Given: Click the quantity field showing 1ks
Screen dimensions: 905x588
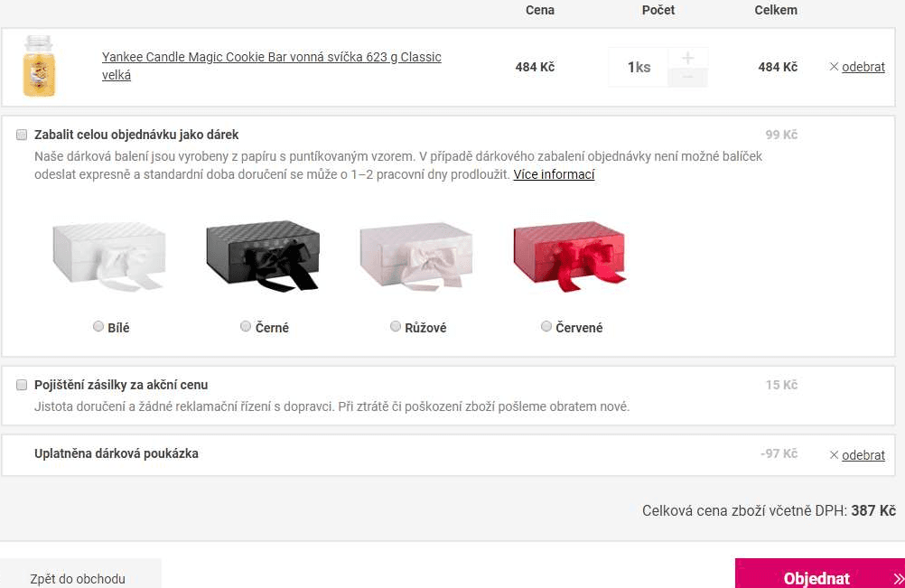Looking at the screenshot, I should point(639,68).
